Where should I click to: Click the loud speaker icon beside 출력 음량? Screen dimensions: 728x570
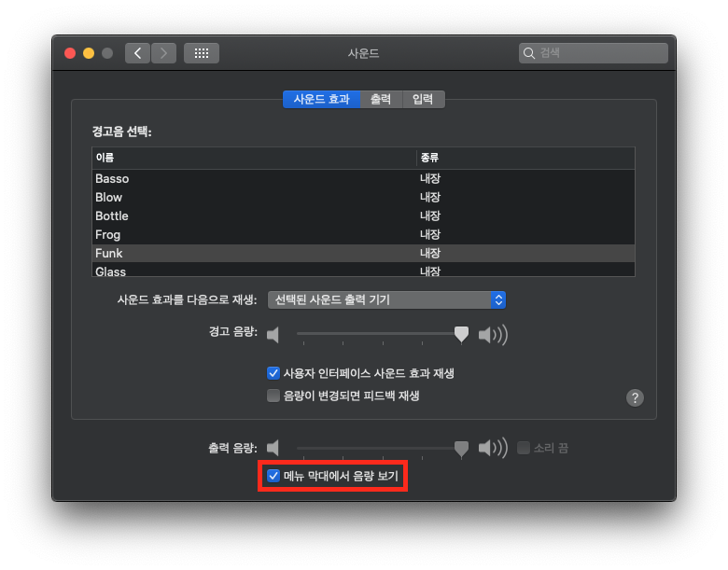pyautogui.click(x=493, y=448)
